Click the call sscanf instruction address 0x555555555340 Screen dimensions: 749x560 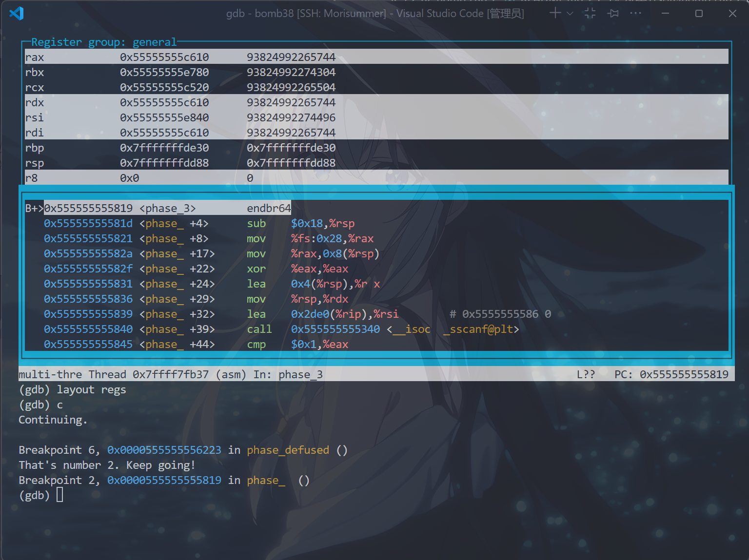(335, 329)
